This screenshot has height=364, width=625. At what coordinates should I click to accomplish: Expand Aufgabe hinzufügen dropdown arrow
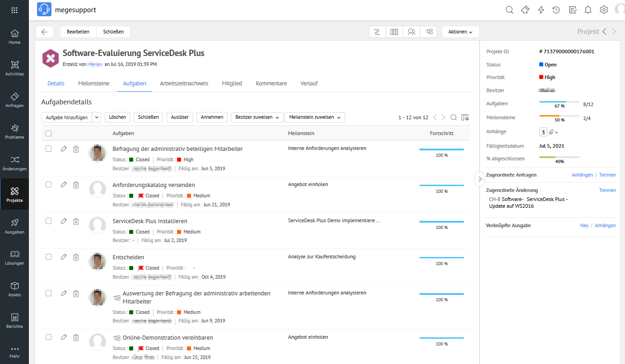click(x=97, y=117)
